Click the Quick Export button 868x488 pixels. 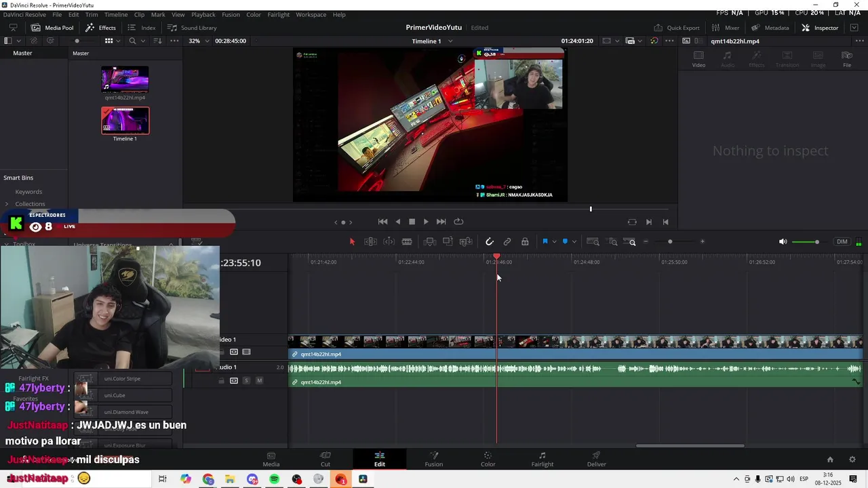click(677, 28)
